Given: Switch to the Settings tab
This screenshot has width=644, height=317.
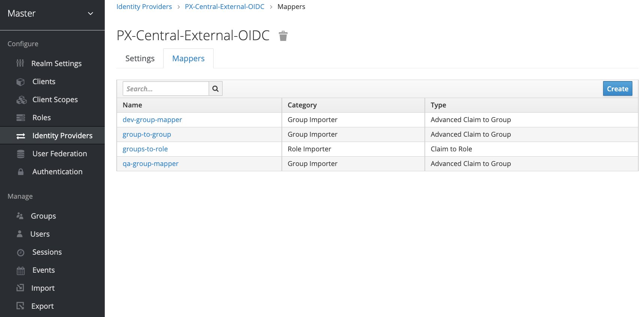Looking at the screenshot, I should (140, 59).
